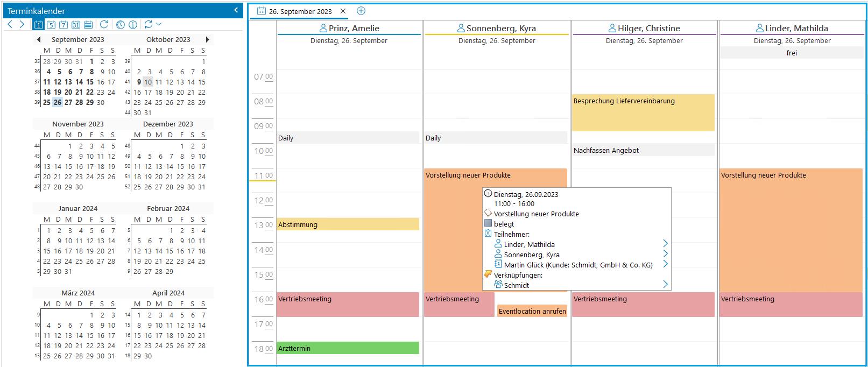Click the clock icon in the toolbar

(x=121, y=25)
